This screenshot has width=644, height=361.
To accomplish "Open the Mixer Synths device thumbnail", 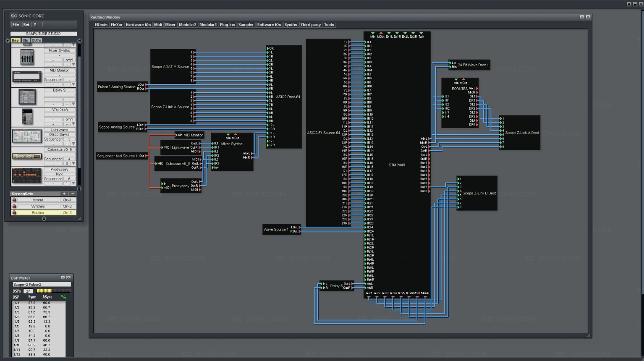I will click(x=27, y=58).
